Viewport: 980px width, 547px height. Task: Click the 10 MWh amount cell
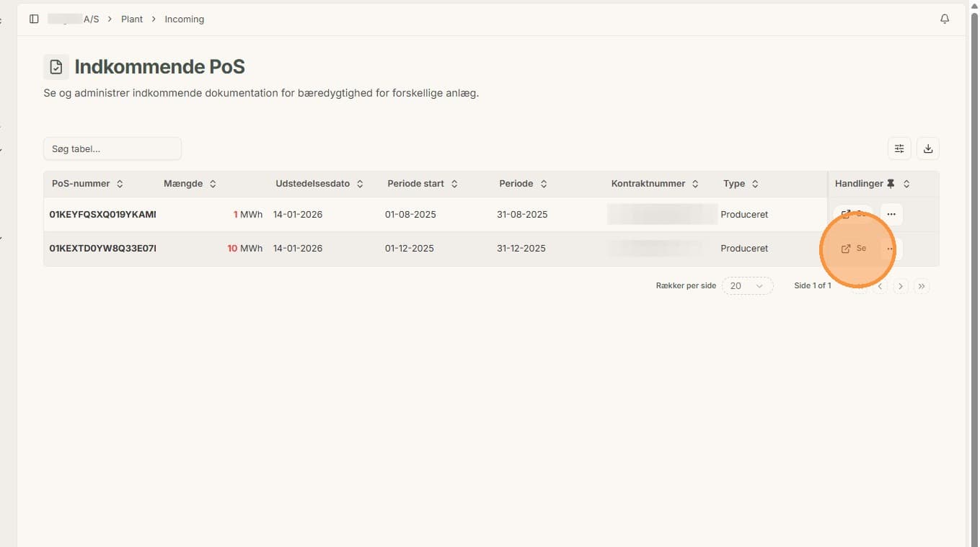tap(245, 249)
